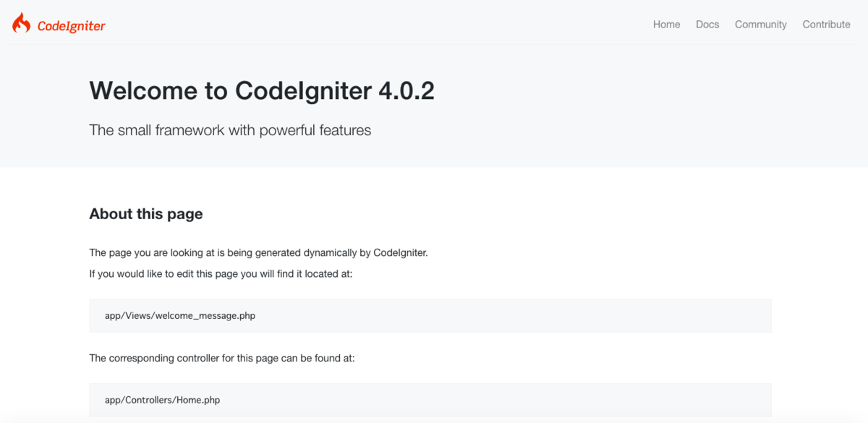Open the Home navigation link
868x423 pixels.
point(666,25)
